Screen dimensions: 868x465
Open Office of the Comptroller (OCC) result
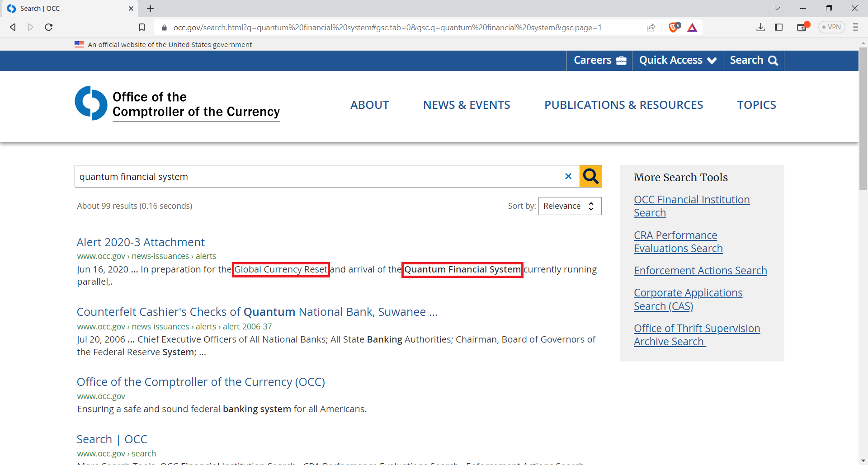[201, 382]
